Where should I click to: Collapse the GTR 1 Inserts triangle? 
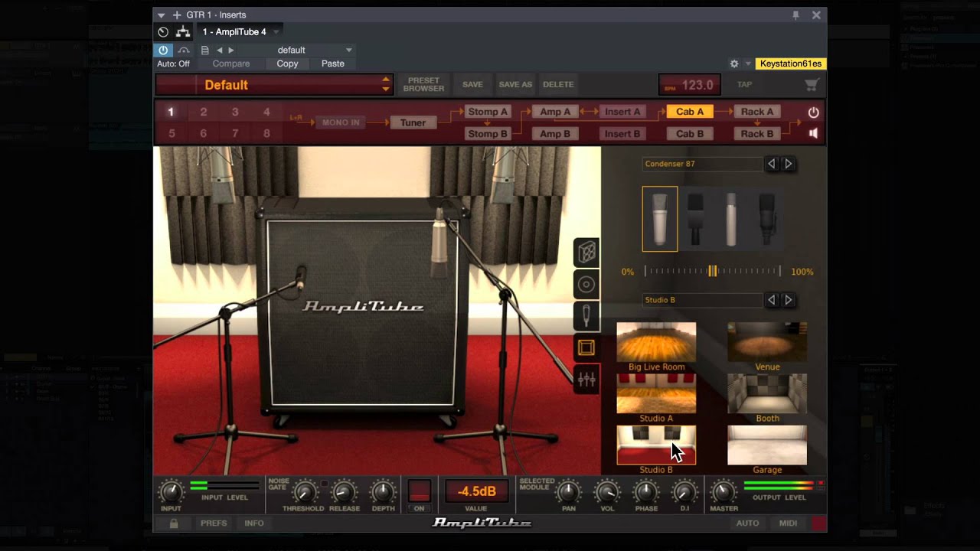click(161, 15)
